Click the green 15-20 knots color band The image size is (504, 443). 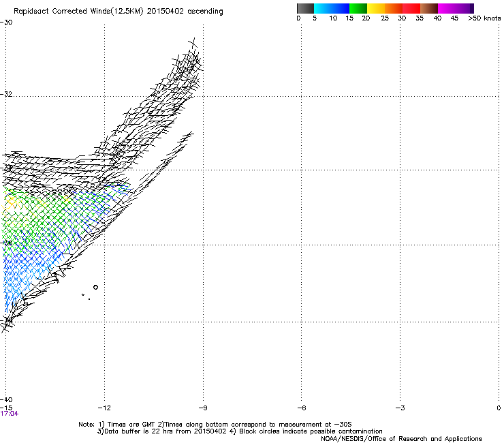tap(358, 8)
